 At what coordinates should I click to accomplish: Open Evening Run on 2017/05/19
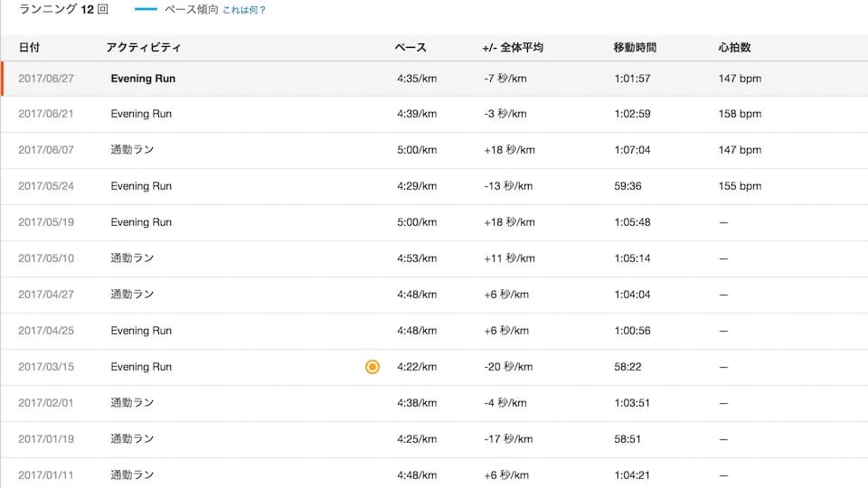pos(141,222)
